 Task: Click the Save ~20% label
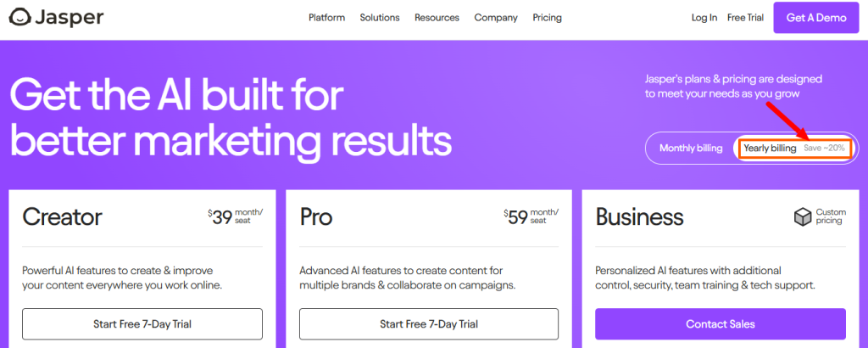pyautogui.click(x=824, y=148)
